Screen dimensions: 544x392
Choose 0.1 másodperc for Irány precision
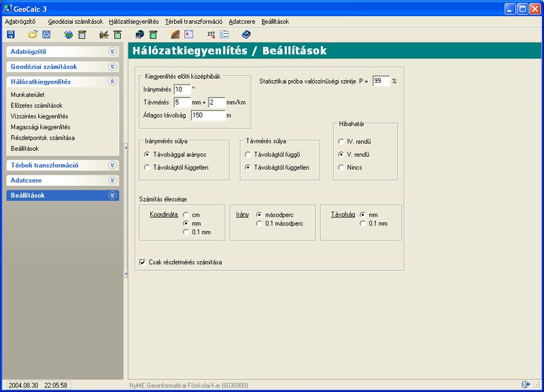259,224
